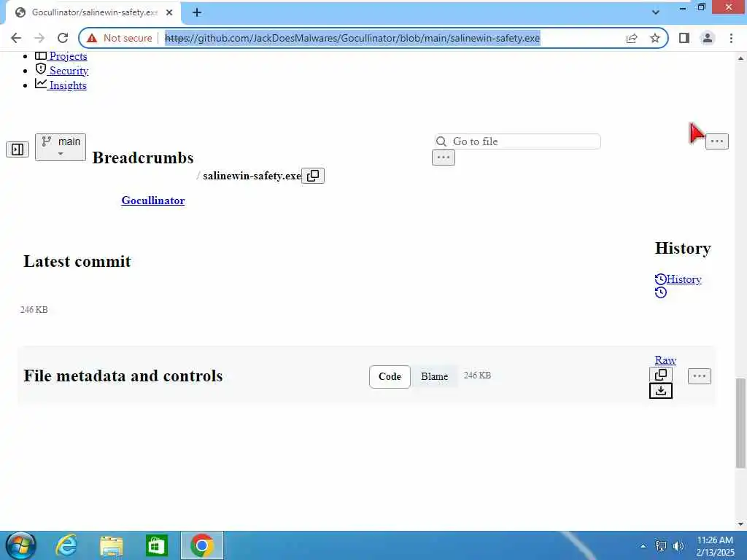747x560 pixels.
Task: Reload the current page
Action: pos(63,38)
